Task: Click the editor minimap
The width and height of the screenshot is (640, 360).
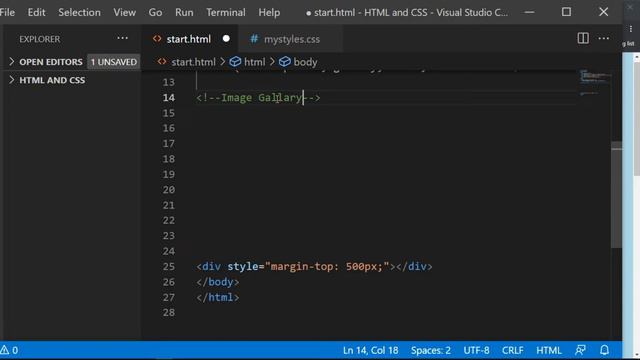Action: pos(595,82)
